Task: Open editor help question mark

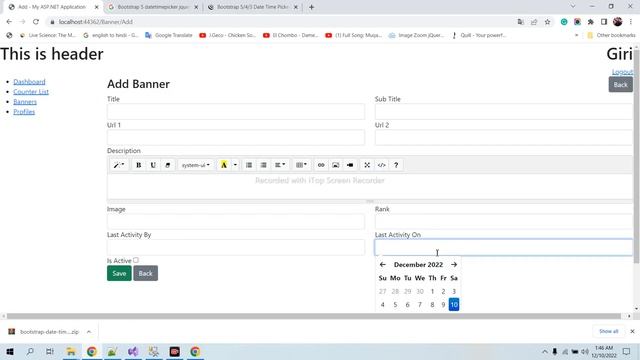Action: [x=396, y=165]
